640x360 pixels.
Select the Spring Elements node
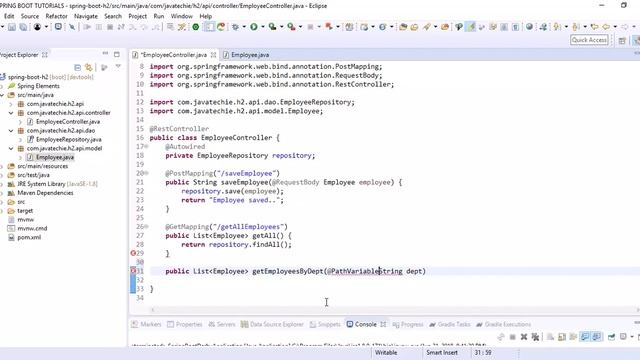pyautogui.click(x=38, y=86)
